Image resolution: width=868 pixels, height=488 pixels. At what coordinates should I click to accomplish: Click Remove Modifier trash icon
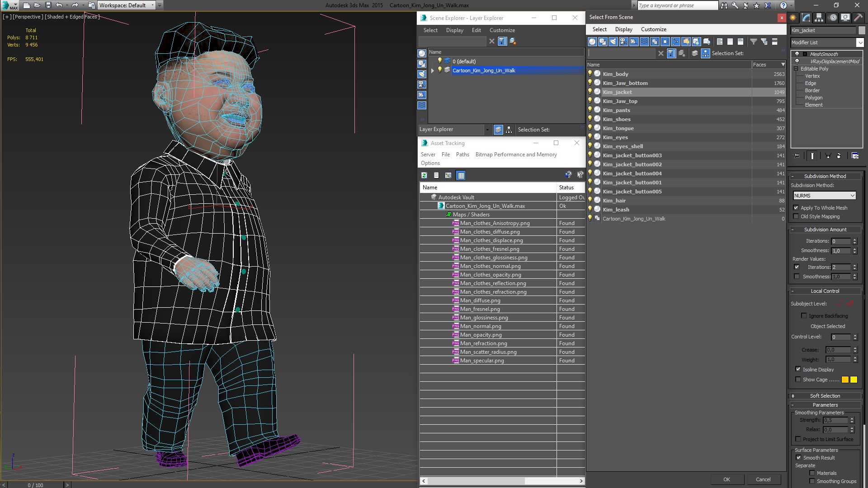coord(839,155)
